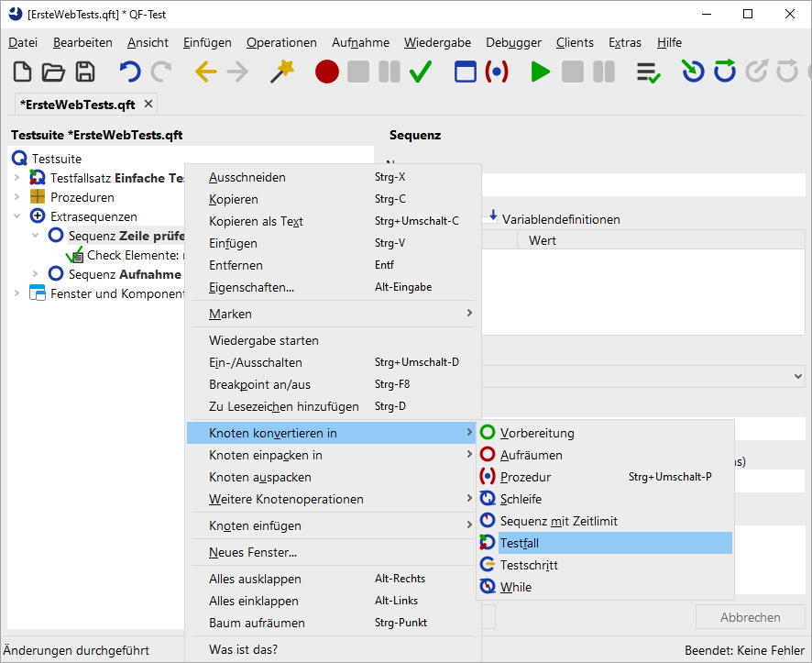Click the Abbrechen button
Screen dimensions: 812x663
(x=751, y=617)
